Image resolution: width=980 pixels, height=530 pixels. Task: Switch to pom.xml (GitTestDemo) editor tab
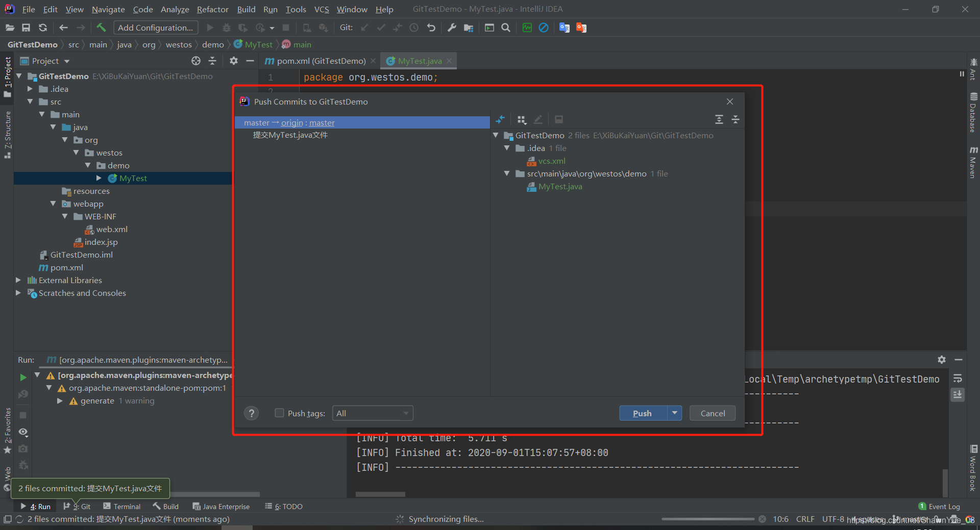coord(321,61)
